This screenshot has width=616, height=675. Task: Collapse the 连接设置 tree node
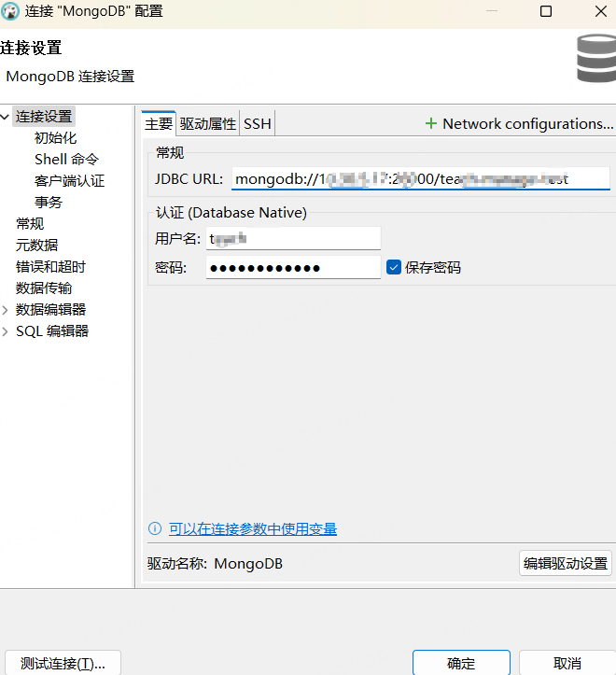coord(6,117)
